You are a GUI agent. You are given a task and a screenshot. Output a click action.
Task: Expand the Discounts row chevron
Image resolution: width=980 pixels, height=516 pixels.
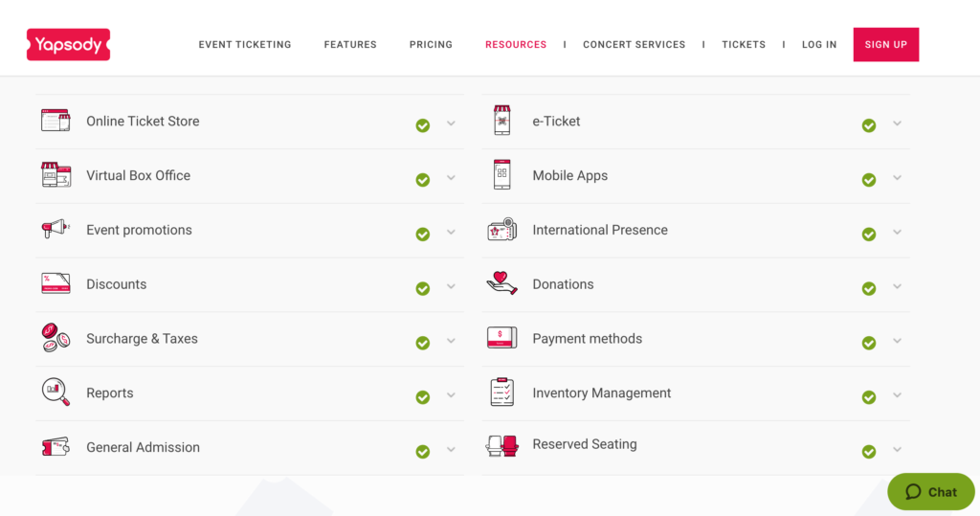(451, 287)
